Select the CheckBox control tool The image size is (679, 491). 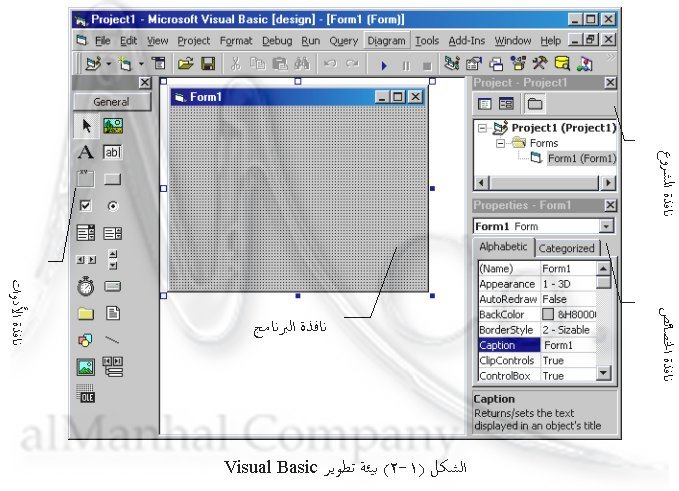click(86, 206)
